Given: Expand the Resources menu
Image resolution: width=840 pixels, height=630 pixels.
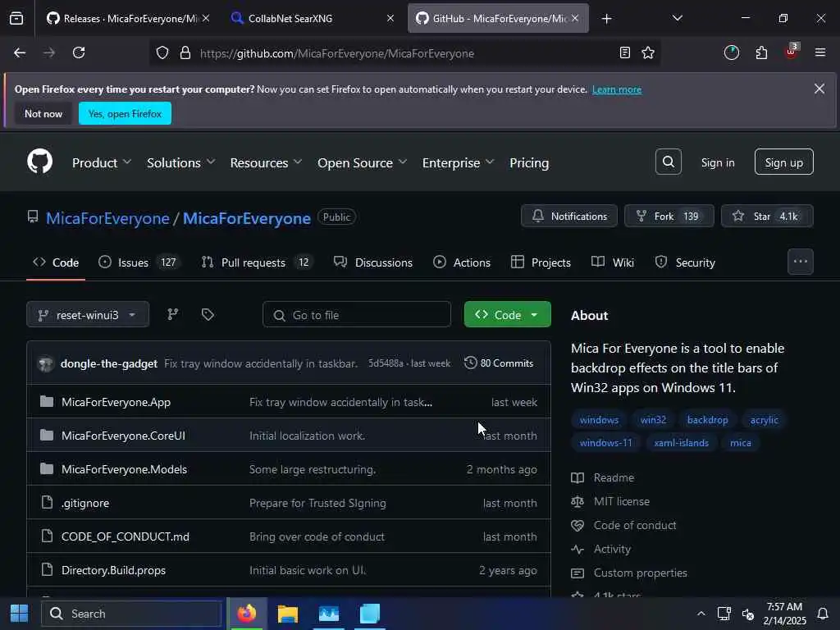Looking at the screenshot, I should [267, 163].
